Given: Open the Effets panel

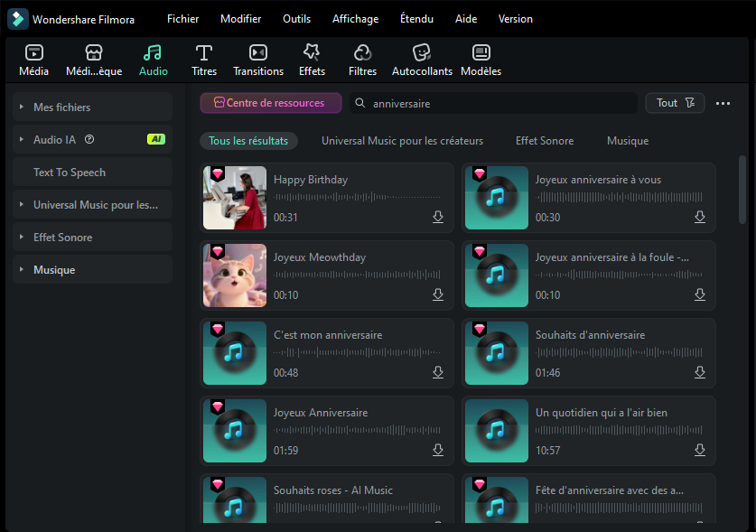Looking at the screenshot, I should click(x=312, y=60).
